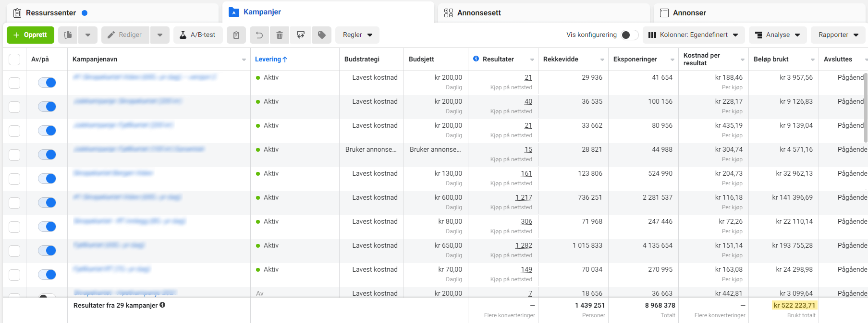Click the duplicate campaign icon
868x323 pixels.
click(68, 35)
